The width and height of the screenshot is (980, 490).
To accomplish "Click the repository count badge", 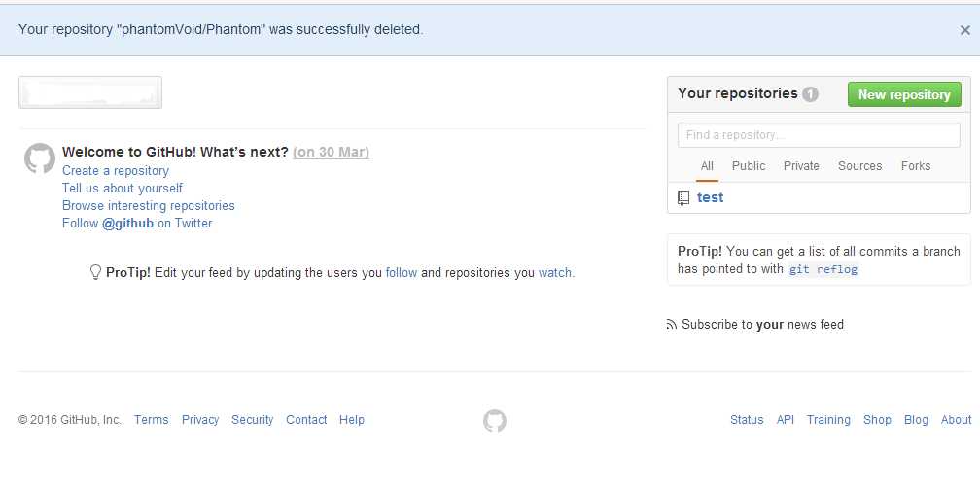I will point(810,94).
